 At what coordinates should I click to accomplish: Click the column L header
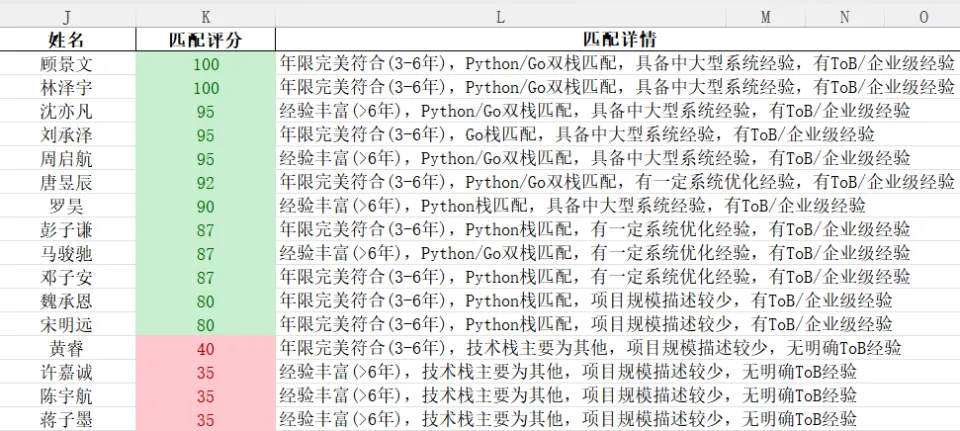click(x=500, y=16)
